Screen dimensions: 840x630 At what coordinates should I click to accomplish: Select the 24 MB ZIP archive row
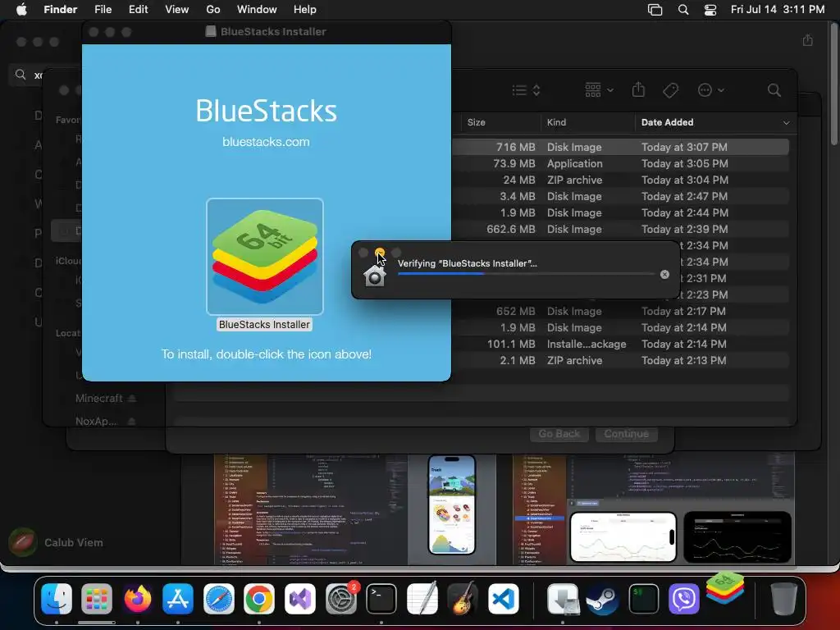(620, 180)
